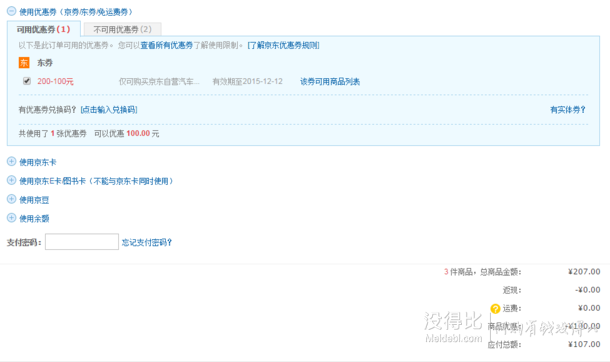
Task: Expand the 使用京豆 section
Action: 12,199
